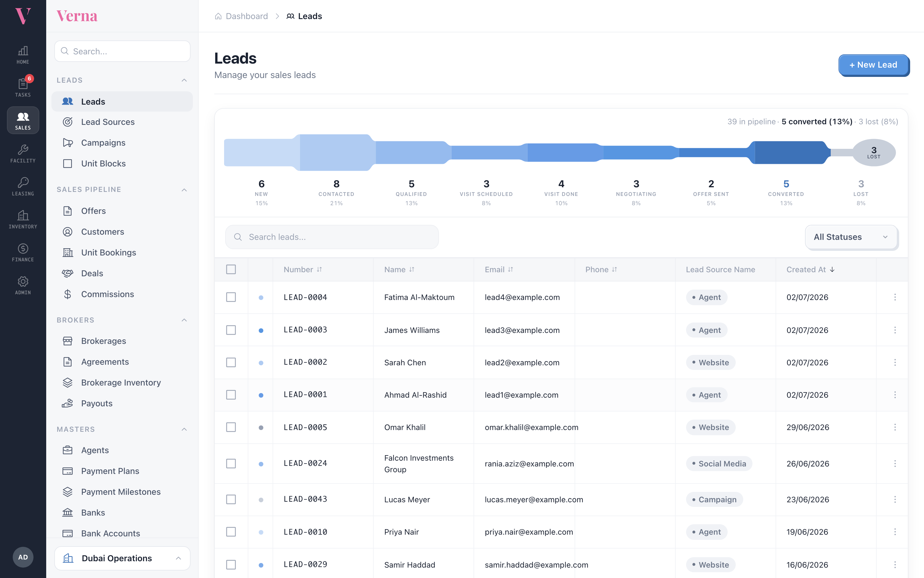924x578 pixels.
Task: Open the Home section in the rail
Action: pos(23,55)
